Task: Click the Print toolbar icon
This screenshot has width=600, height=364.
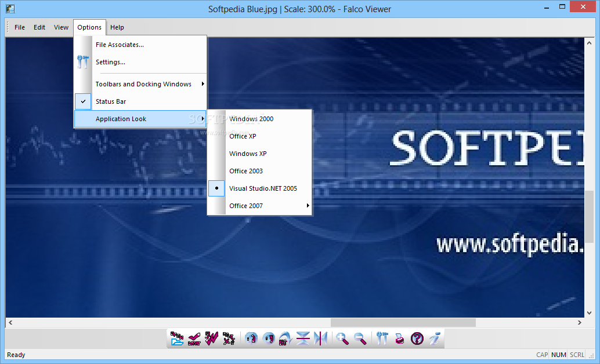Action: coord(399,338)
